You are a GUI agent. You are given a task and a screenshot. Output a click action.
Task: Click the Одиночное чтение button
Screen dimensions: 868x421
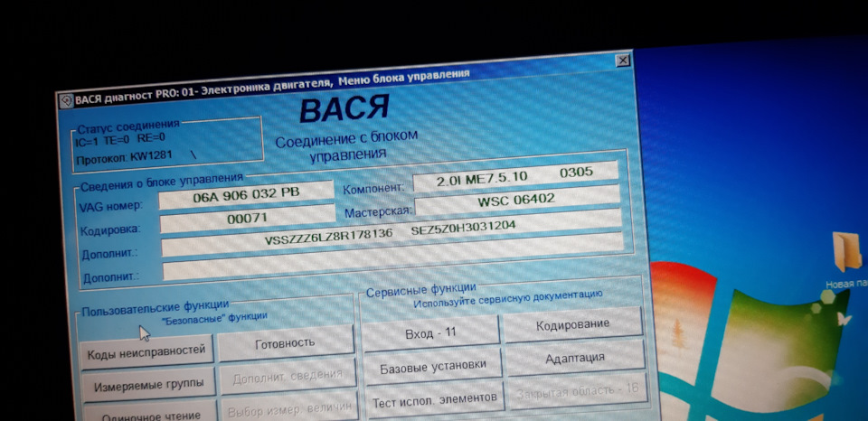tap(151, 412)
